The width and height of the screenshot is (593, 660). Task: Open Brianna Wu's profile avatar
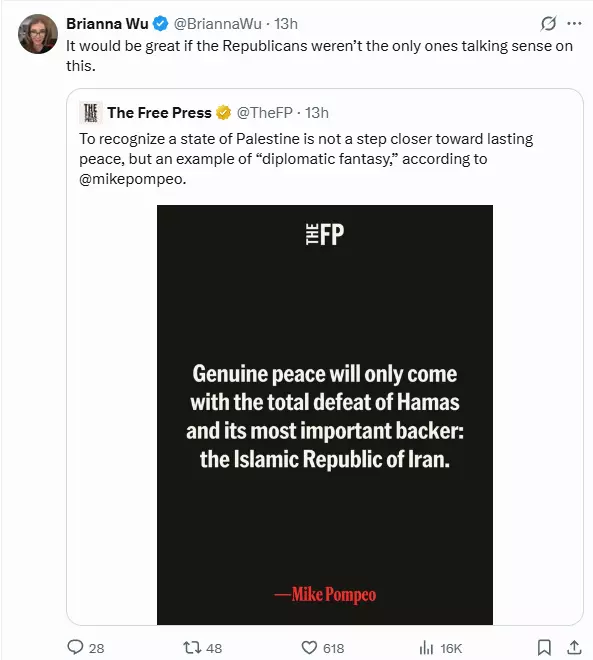(x=38, y=34)
